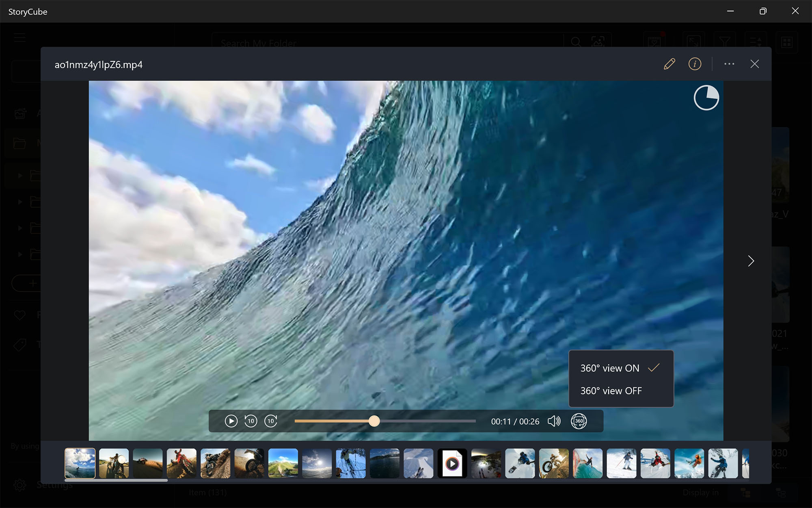This screenshot has height=508, width=812.
Task: Restore down the StoryCube window
Action: pyautogui.click(x=763, y=11)
